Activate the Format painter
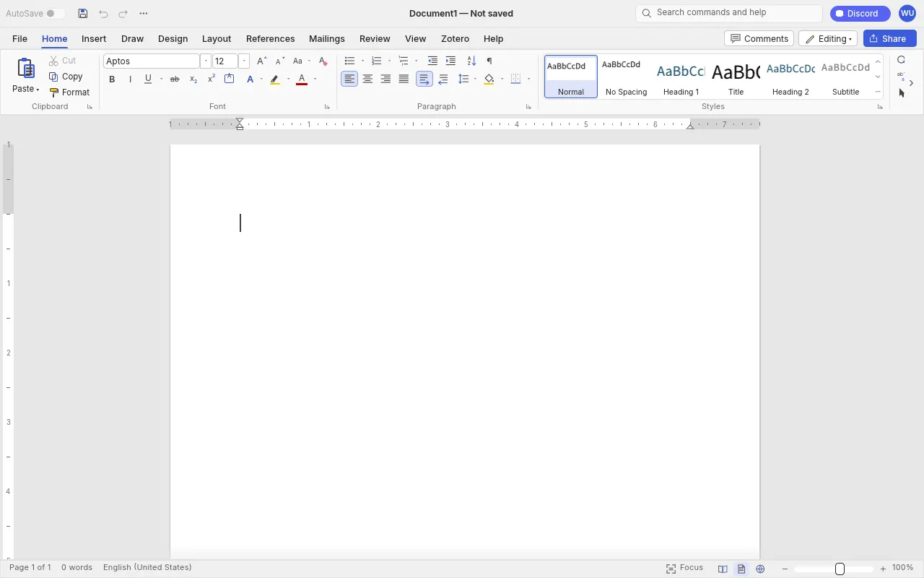Image resolution: width=924 pixels, height=578 pixels. 69,92
